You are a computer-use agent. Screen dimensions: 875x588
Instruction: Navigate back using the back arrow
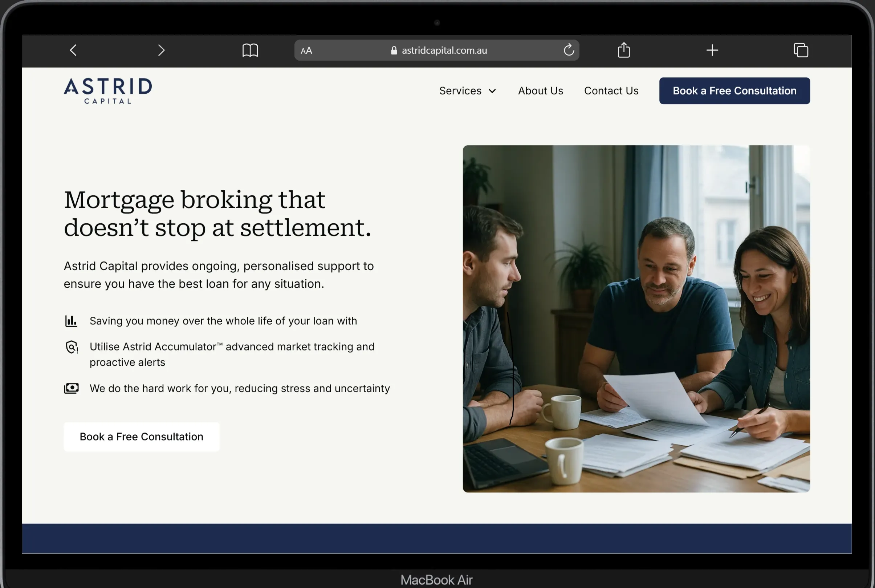click(73, 50)
